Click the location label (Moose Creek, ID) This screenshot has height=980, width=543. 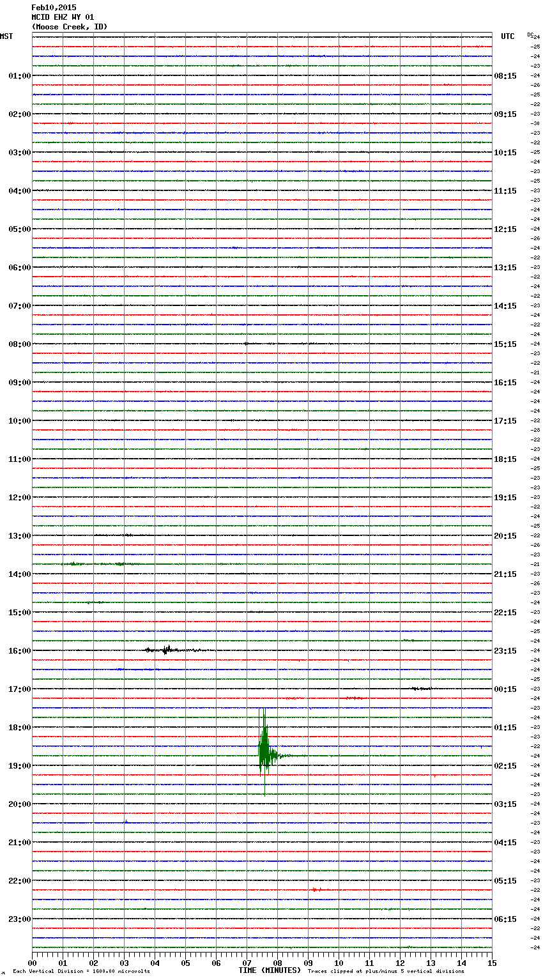coord(70,27)
